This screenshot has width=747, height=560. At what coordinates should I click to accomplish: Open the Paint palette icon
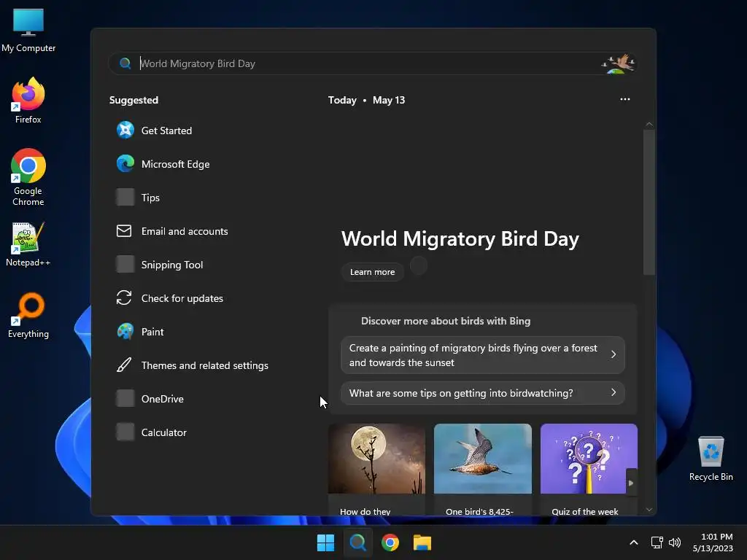125,332
